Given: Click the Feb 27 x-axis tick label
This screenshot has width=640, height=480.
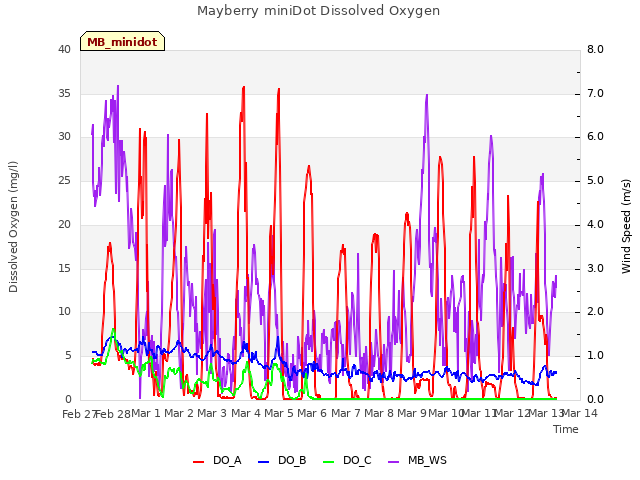Looking at the screenshot, I should coord(79,414).
